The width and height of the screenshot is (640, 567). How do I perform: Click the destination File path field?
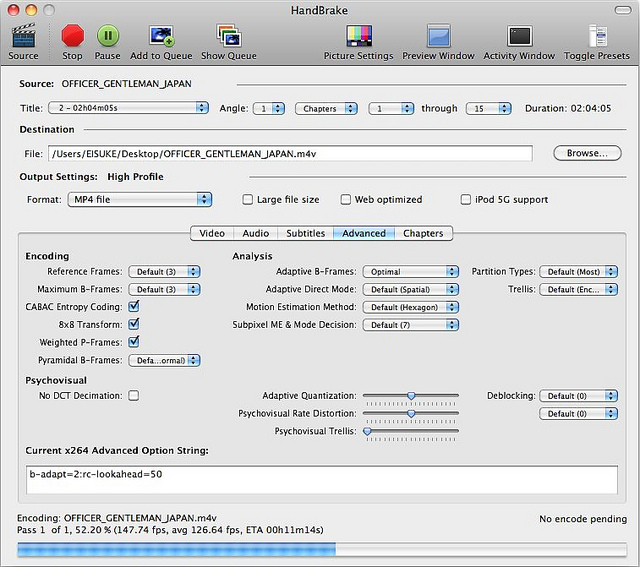tap(290, 153)
